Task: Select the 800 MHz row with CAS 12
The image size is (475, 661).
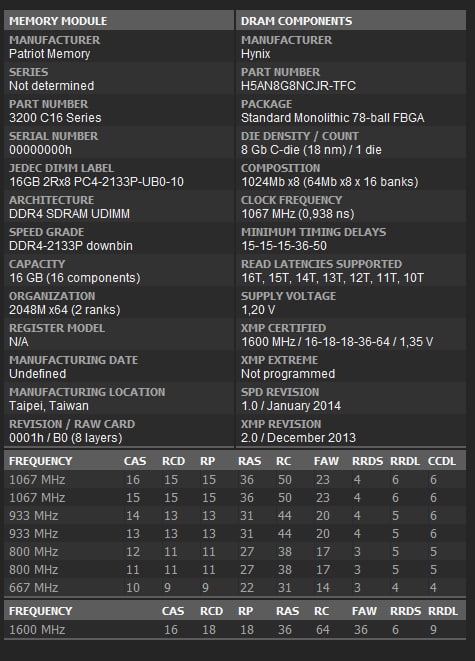Action: (x=235, y=552)
